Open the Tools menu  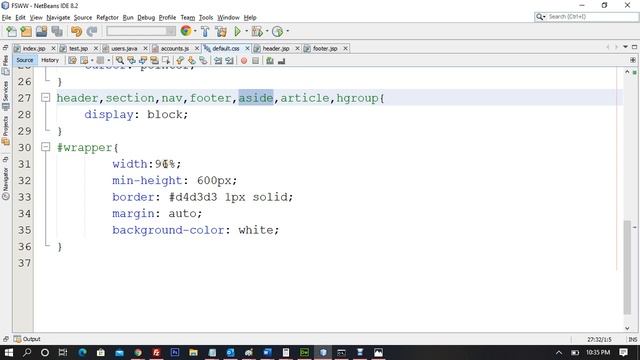[206, 18]
